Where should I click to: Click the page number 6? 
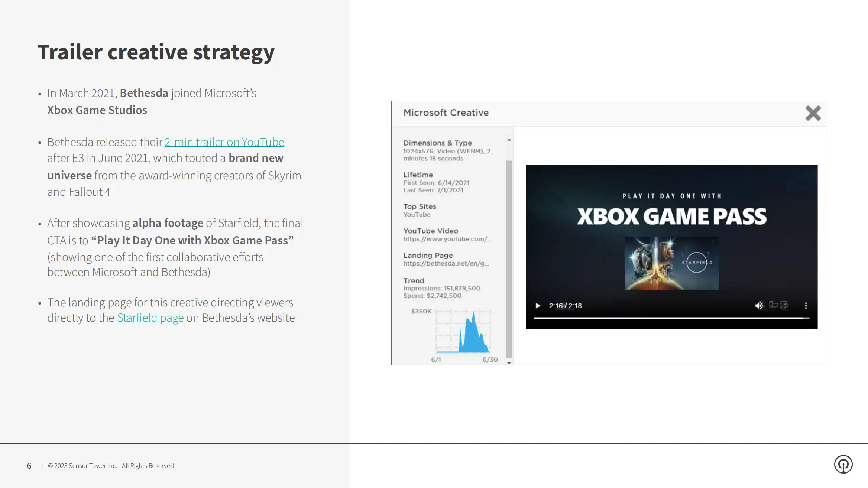(29, 466)
